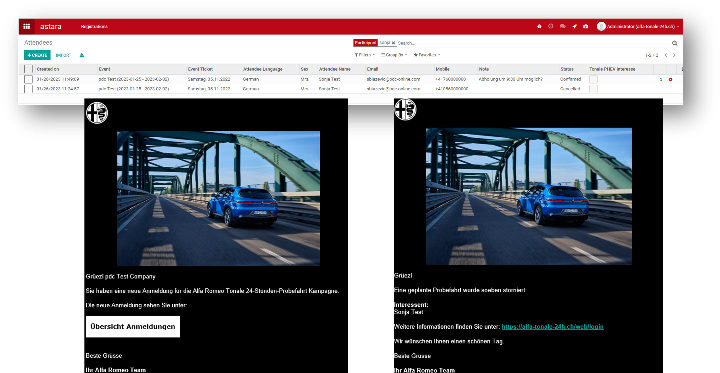Sort by the Attendee Language column header
This screenshot has width=720, height=373.
click(x=263, y=69)
